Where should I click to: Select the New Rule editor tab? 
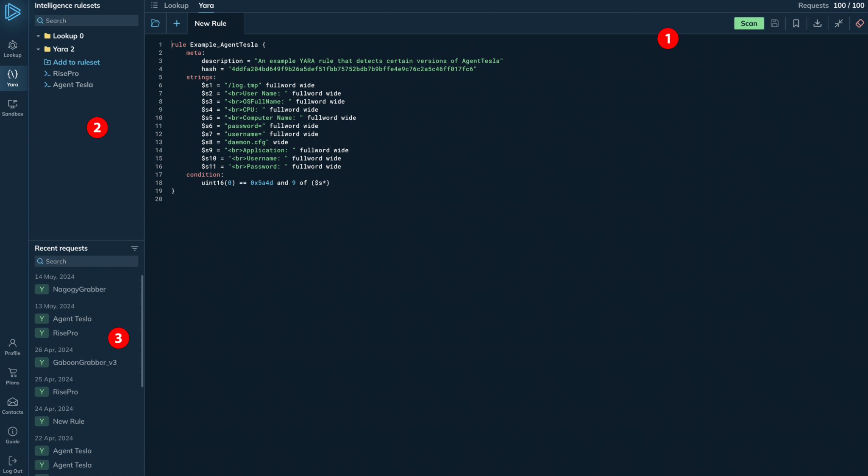tap(210, 23)
